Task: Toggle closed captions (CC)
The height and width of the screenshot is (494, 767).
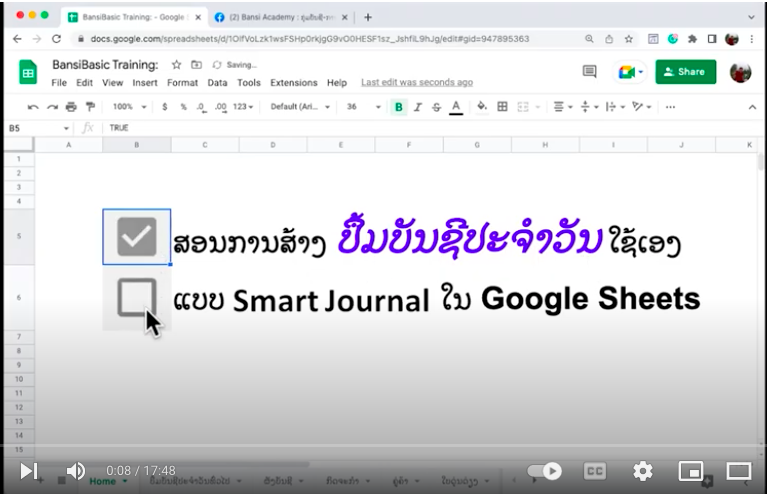Action: [595, 471]
